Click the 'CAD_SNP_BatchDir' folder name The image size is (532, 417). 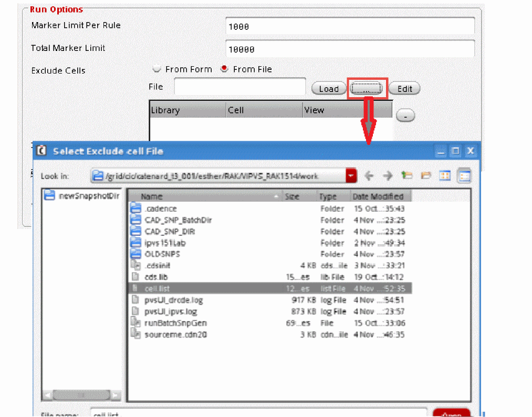coord(178,220)
